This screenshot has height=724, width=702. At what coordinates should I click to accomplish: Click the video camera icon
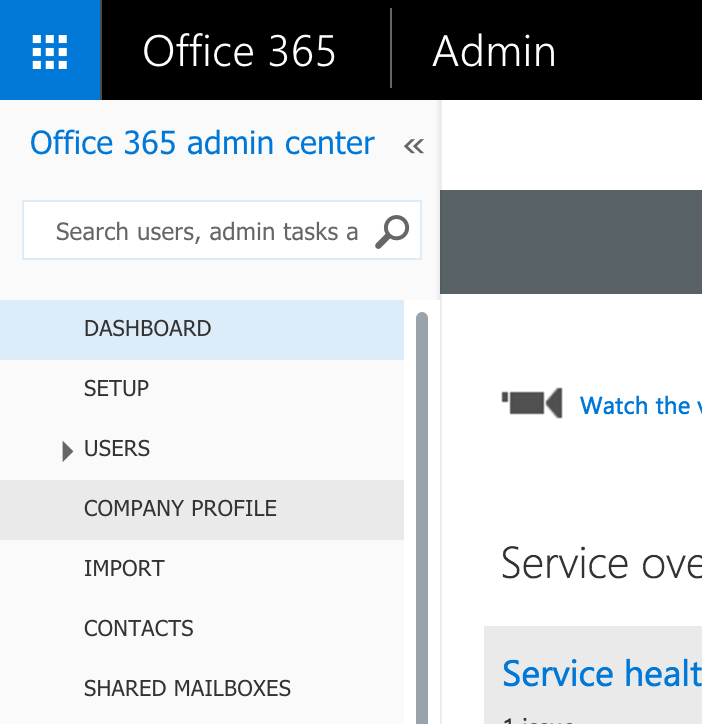coord(532,403)
